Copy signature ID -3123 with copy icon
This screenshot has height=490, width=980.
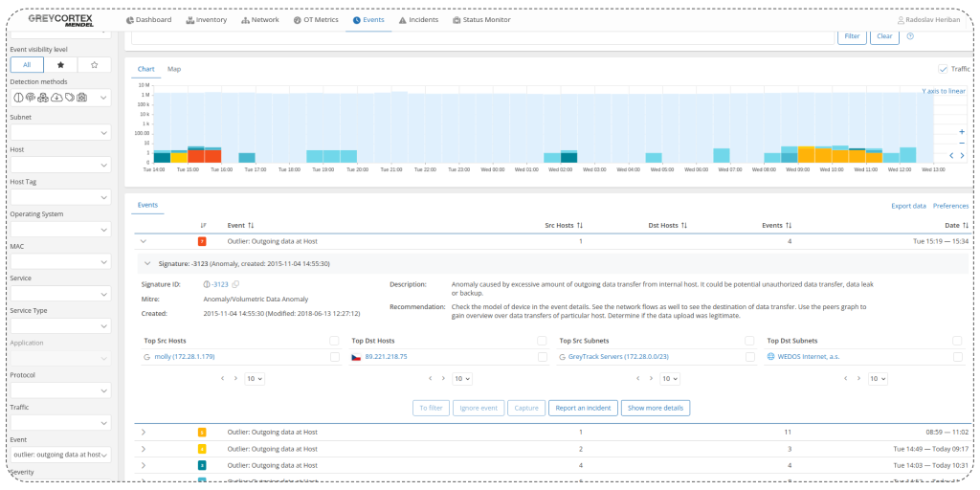(x=235, y=284)
